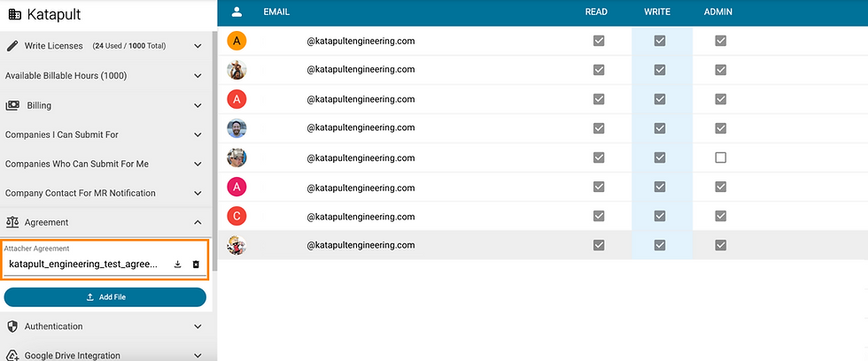This screenshot has height=361, width=868.
Task: Toggle Admin permission for cartoon avatar user
Action: tap(720, 245)
